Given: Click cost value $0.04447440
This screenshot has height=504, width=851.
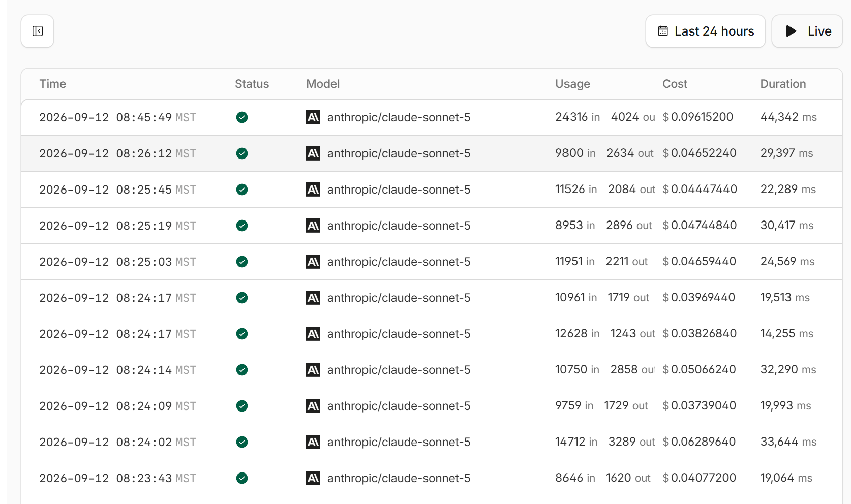Looking at the screenshot, I should [x=700, y=189].
